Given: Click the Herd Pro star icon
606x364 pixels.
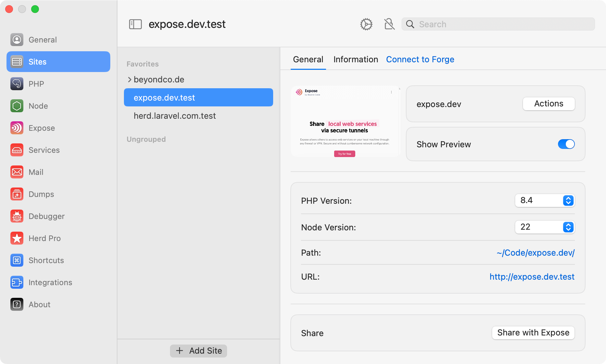Looking at the screenshot, I should click(x=17, y=238).
